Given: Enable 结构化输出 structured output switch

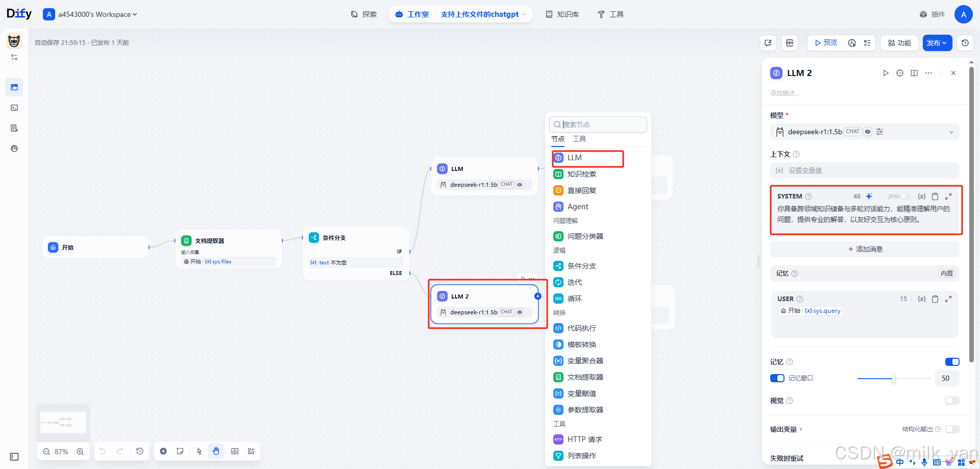Looking at the screenshot, I should (x=952, y=429).
